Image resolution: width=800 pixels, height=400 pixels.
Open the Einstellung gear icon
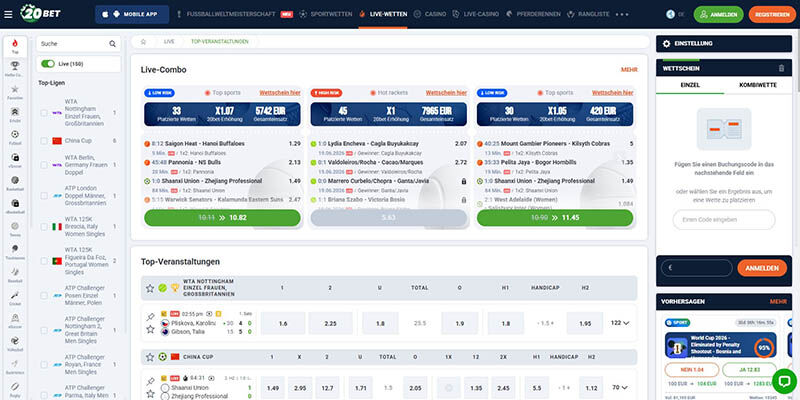(x=666, y=44)
